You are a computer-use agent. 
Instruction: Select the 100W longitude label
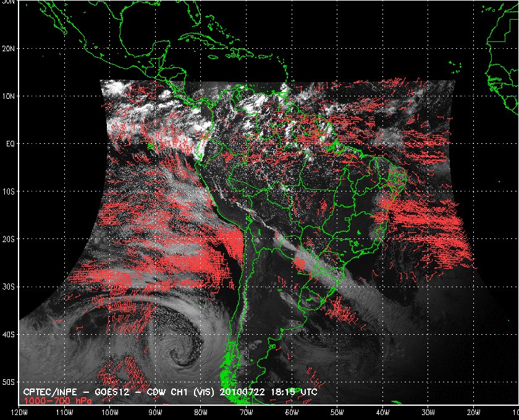[109, 413]
